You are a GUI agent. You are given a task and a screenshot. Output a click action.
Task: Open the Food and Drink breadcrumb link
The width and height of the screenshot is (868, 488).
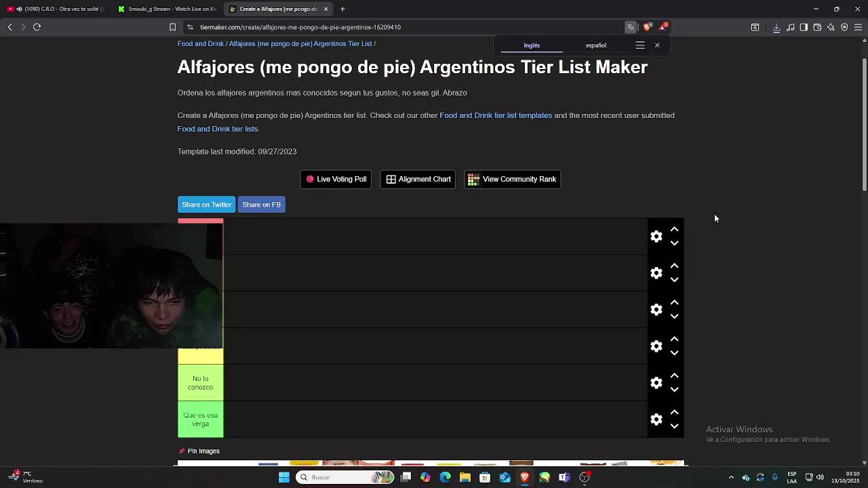tap(200, 43)
